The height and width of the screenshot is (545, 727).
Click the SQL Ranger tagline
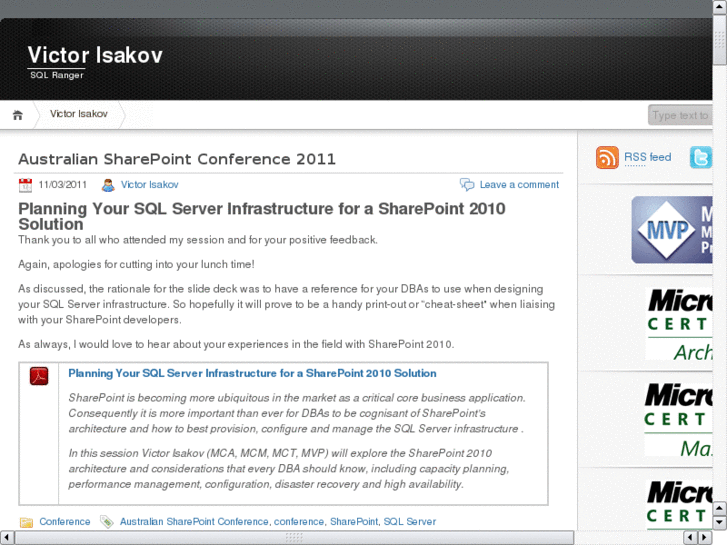pos(57,75)
